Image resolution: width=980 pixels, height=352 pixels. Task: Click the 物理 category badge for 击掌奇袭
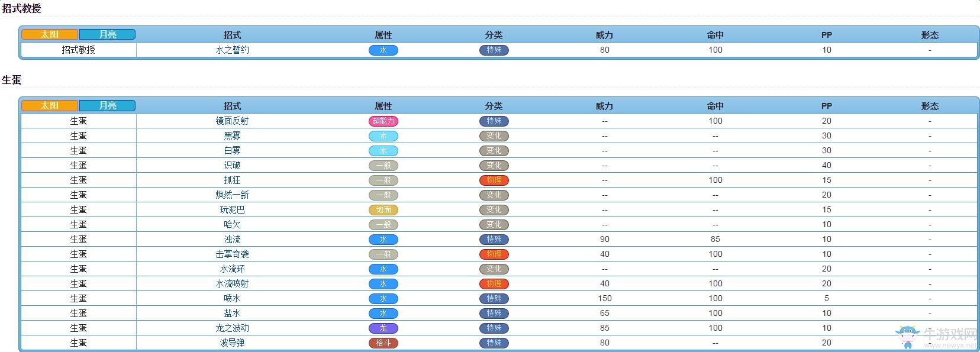click(494, 254)
